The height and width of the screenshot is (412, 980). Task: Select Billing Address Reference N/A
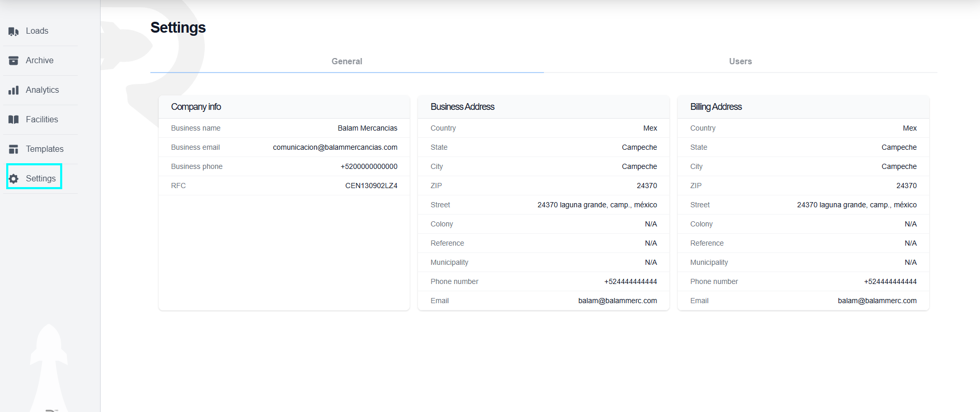click(x=911, y=243)
